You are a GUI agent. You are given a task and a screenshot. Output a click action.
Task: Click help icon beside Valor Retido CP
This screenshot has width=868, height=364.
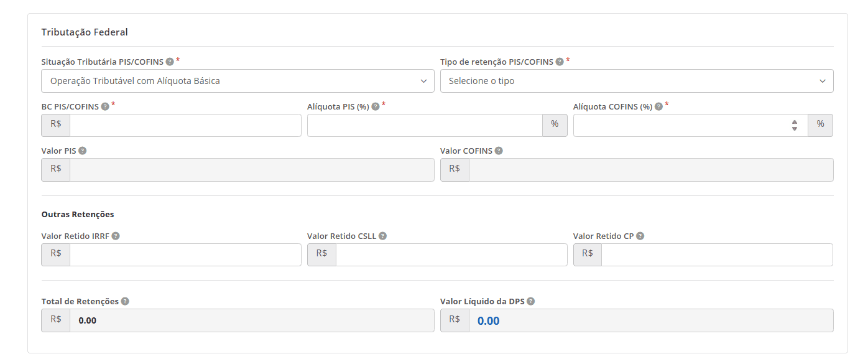point(640,236)
